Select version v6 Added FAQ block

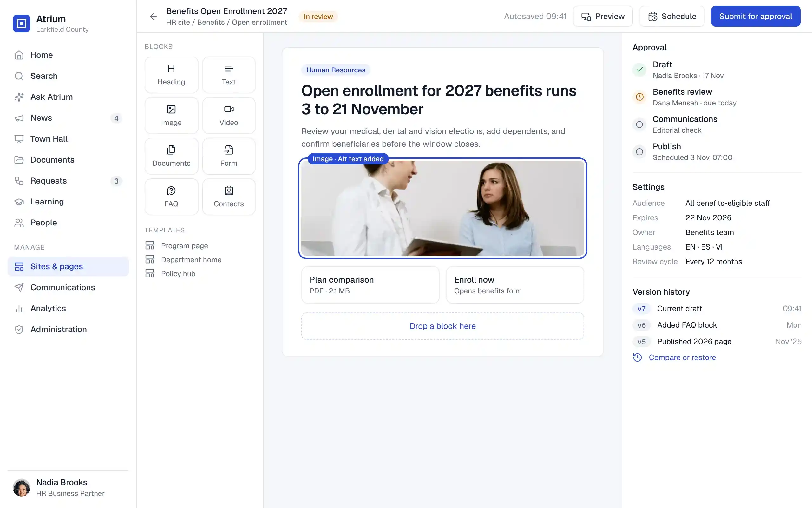pos(717,325)
